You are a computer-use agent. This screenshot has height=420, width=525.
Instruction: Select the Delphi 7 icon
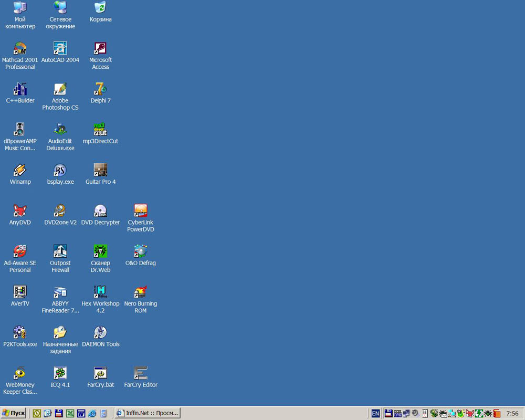100,93
